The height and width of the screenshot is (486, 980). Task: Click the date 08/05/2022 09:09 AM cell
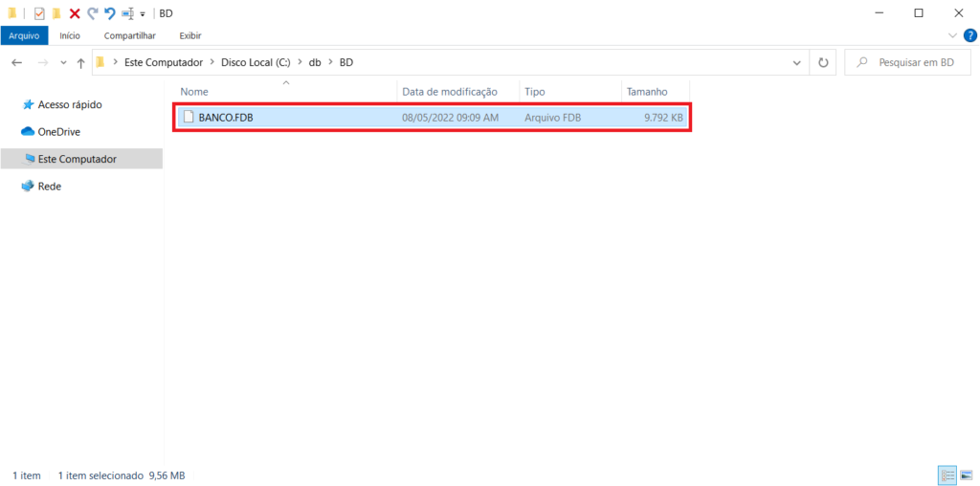tap(450, 118)
